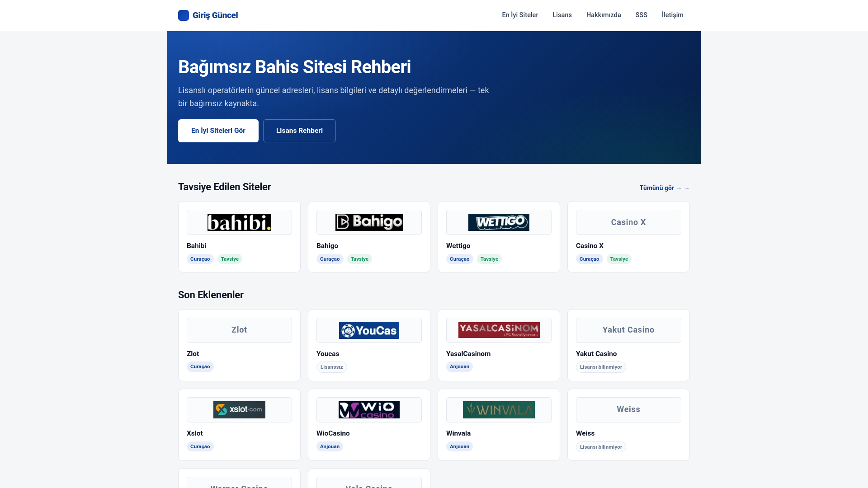This screenshot has width=868, height=488.
Task: Click the Bağımsız Bahis Sitesi Rehberi headline
Action: tap(294, 67)
